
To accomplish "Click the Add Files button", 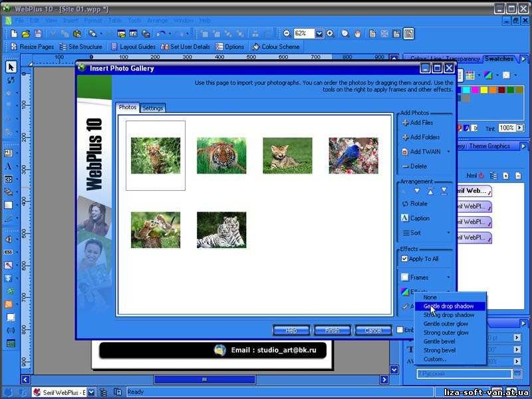I will (x=418, y=123).
